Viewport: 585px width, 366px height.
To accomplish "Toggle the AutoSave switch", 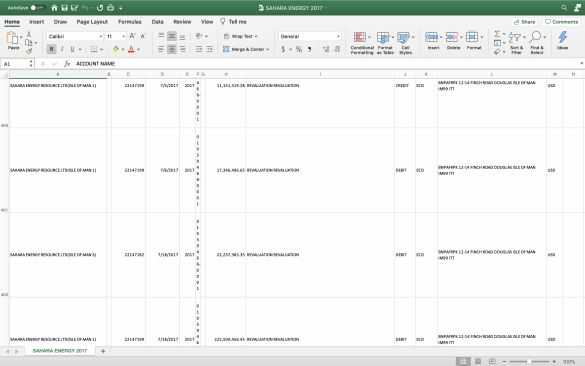I will tap(38, 7).
